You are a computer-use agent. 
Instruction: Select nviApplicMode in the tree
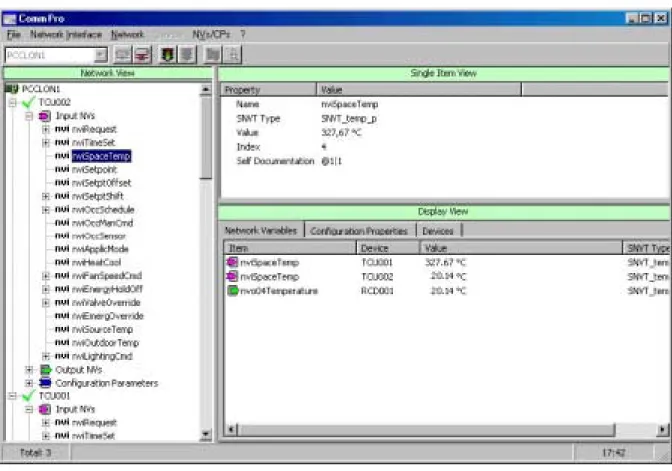click(100, 249)
